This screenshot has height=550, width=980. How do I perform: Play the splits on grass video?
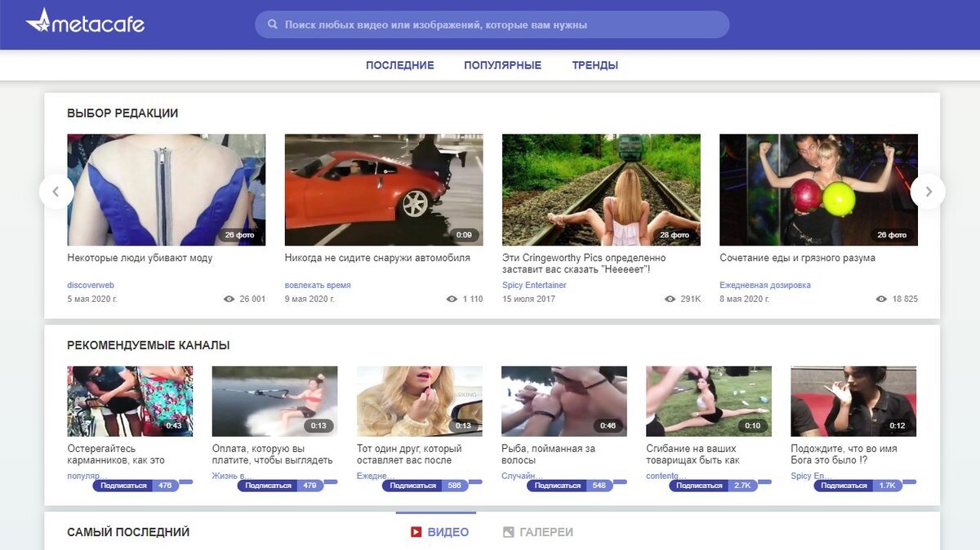(x=709, y=401)
